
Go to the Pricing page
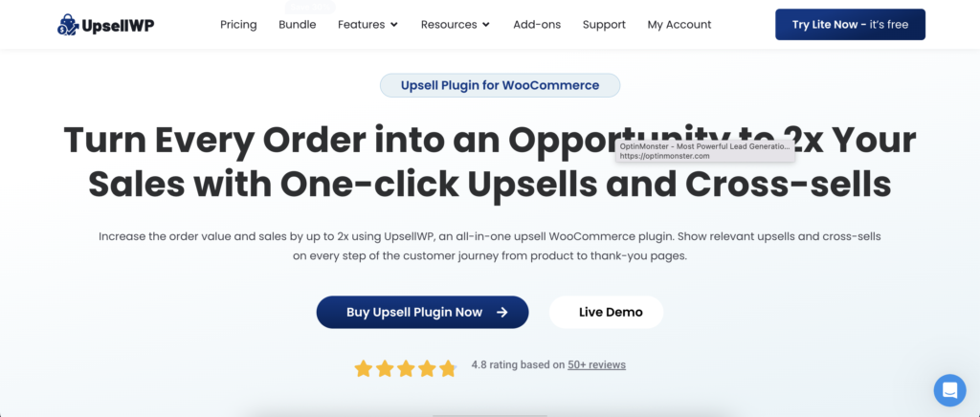pos(238,24)
